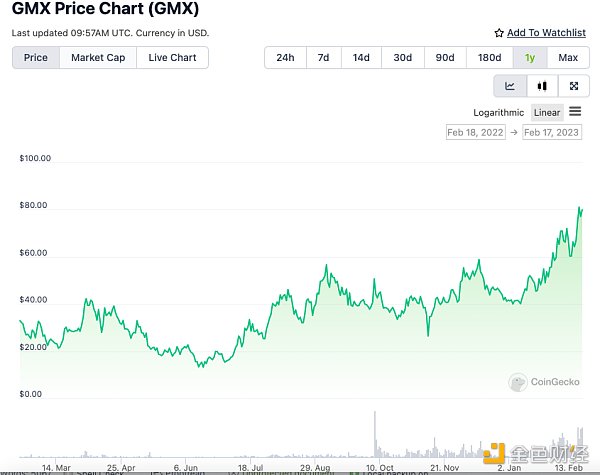This screenshot has width=600, height=475.
Task: Click the 10. Oct date label
Action: [380, 468]
